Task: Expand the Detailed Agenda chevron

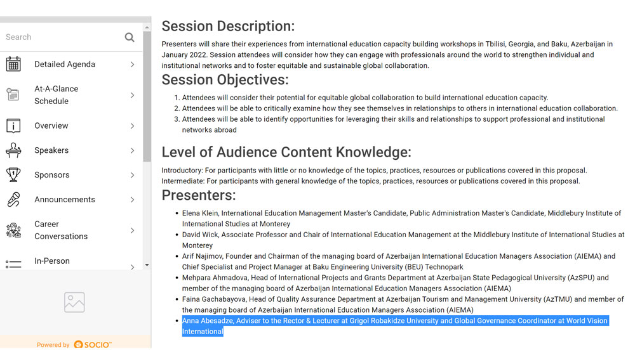Action: tap(132, 64)
